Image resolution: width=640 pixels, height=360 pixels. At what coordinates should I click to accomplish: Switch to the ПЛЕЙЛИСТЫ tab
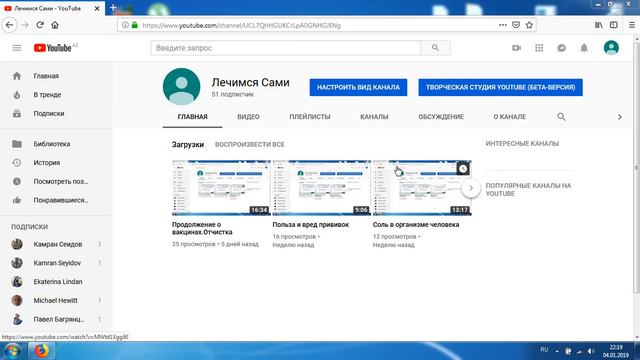tap(310, 117)
